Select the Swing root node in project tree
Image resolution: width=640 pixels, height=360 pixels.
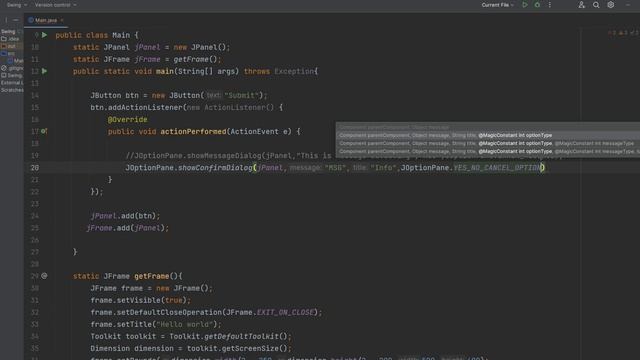pos(9,31)
